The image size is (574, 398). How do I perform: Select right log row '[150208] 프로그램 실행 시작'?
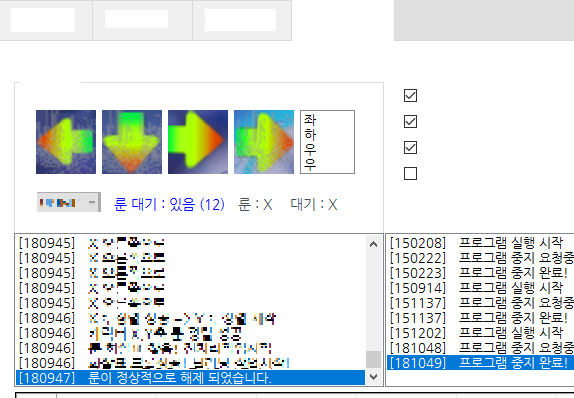point(480,242)
